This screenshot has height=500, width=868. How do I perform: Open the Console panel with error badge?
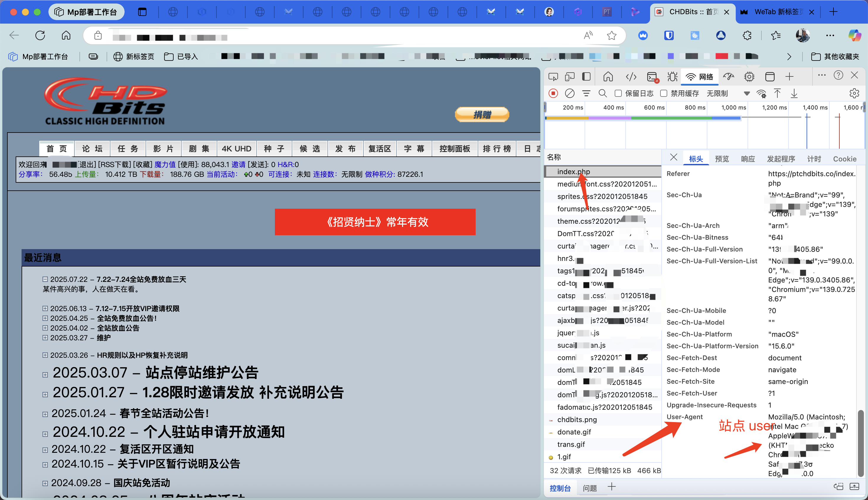pyautogui.click(x=652, y=77)
